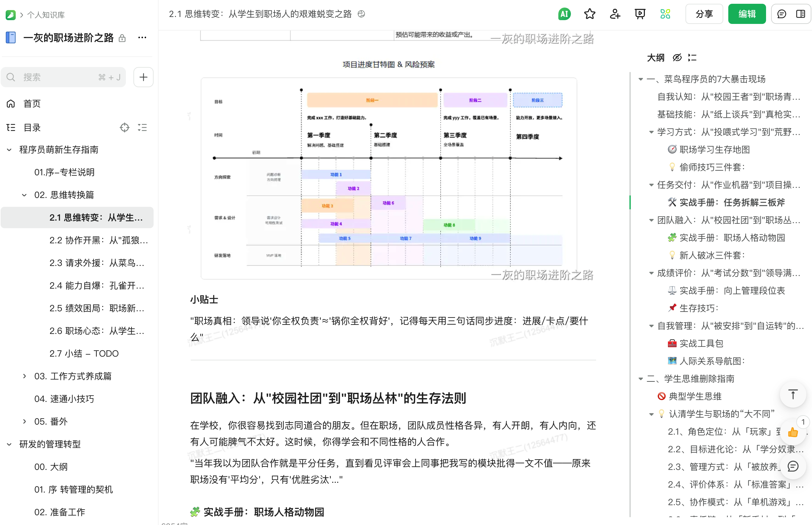812x525 pixels.
Task: Click the back-to-top arrow button
Action: tap(792, 394)
